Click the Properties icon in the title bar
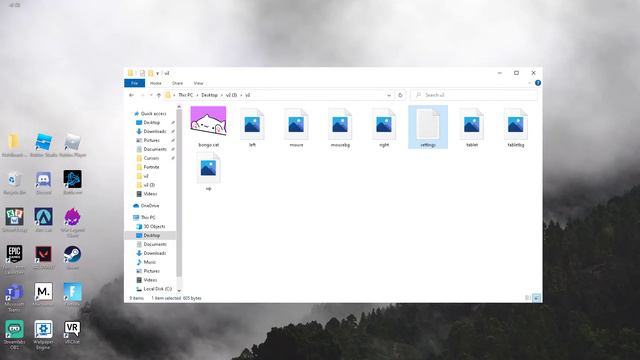 coord(142,73)
